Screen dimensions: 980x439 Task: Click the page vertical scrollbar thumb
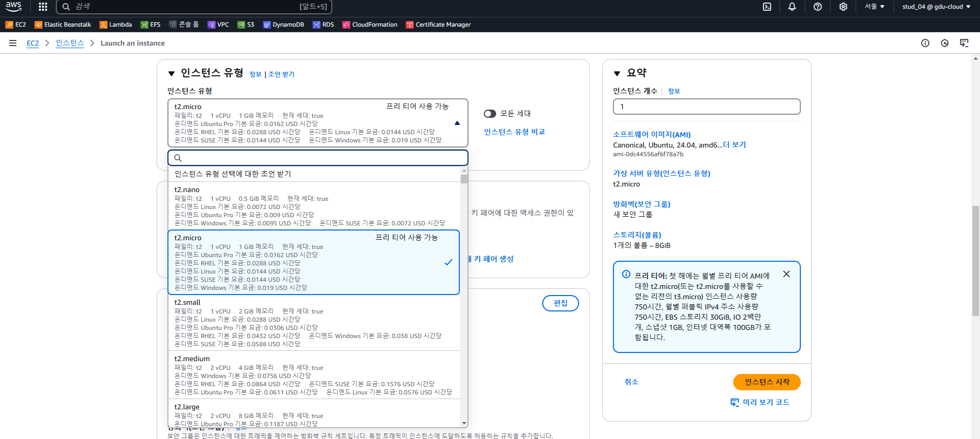(976, 261)
